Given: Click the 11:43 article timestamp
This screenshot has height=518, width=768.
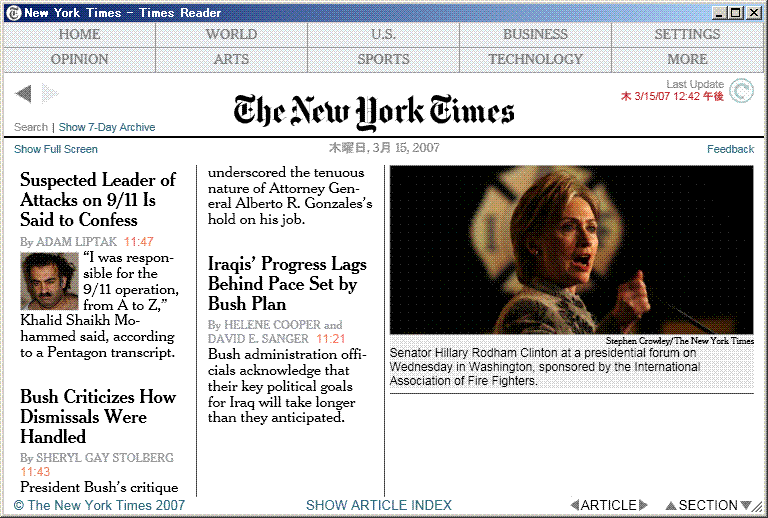Looking at the screenshot, I should [x=35, y=472].
